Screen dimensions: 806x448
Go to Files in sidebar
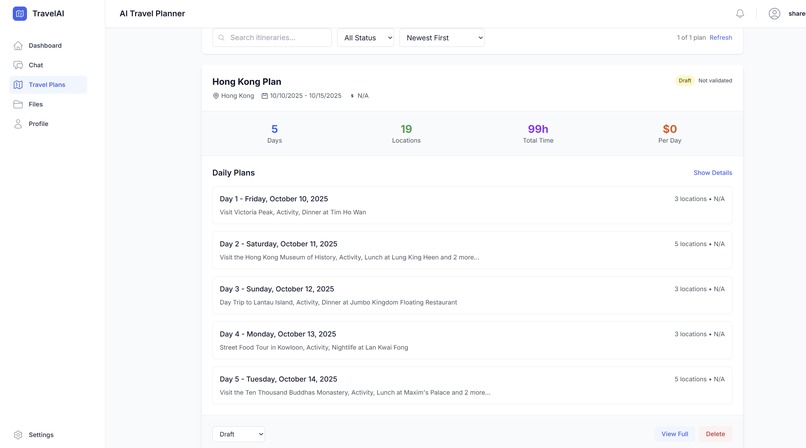[x=48, y=104]
